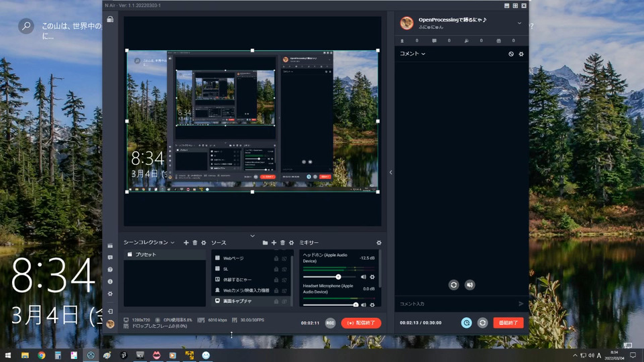Select Webカメラ/映像入力機器 source
This screenshot has width=644, height=362.
251,290
